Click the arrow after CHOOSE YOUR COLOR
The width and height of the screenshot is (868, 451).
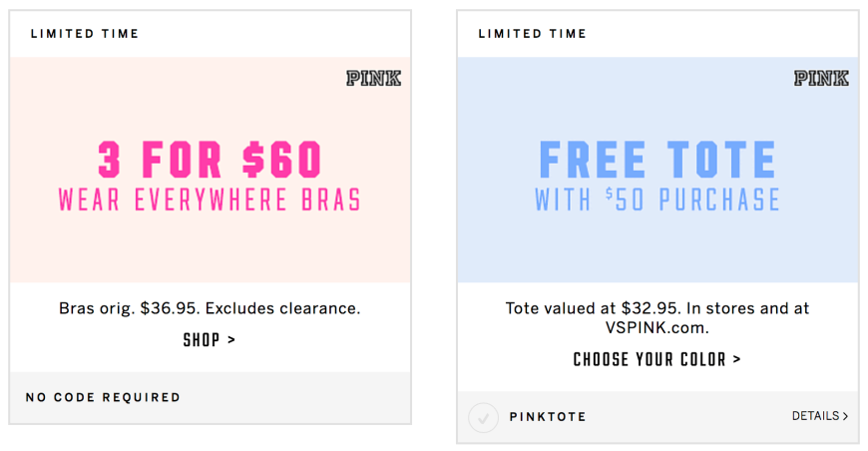pos(736,359)
